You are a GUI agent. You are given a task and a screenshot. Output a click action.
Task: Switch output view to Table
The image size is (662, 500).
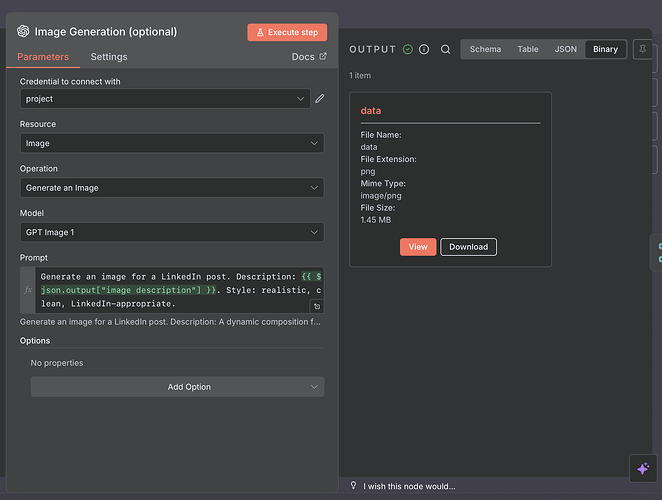point(527,49)
